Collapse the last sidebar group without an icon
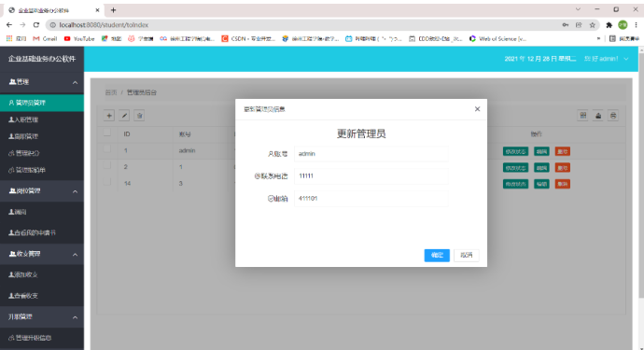Viewport: 644px width, 350px height. pyautogui.click(x=42, y=317)
